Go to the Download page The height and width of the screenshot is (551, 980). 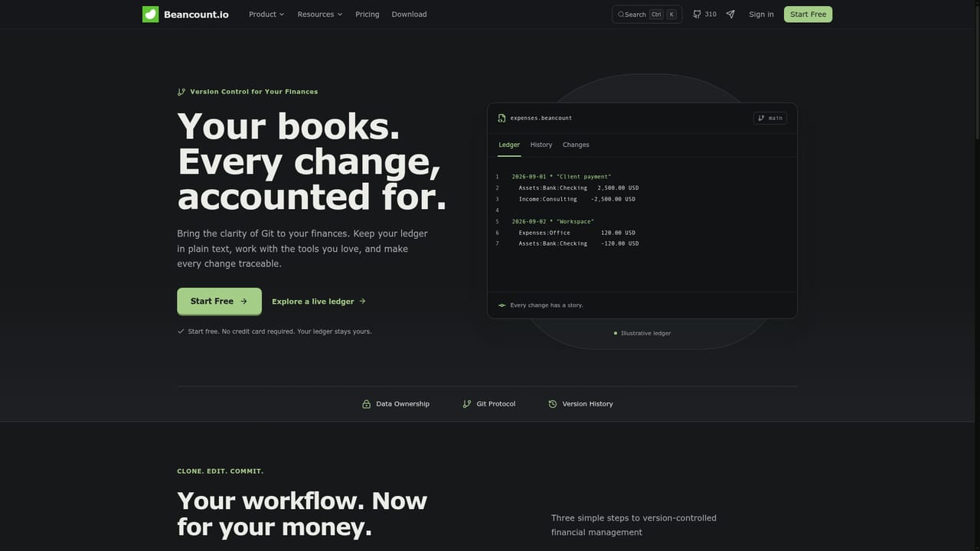point(410,15)
